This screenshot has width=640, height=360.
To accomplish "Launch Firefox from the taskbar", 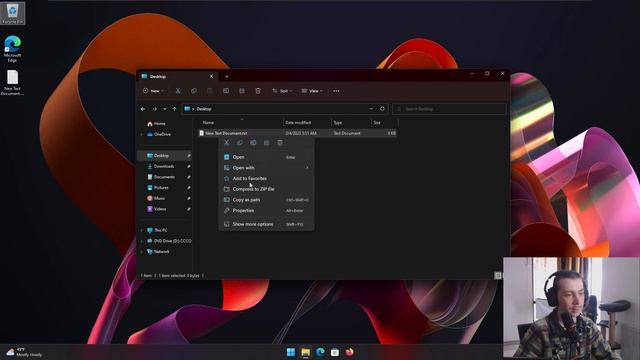I will [350, 352].
